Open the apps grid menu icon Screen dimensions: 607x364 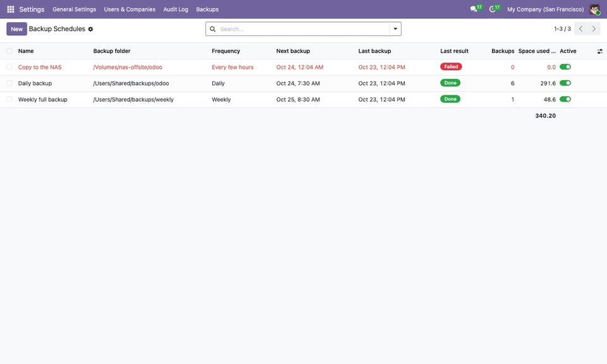pos(11,9)
